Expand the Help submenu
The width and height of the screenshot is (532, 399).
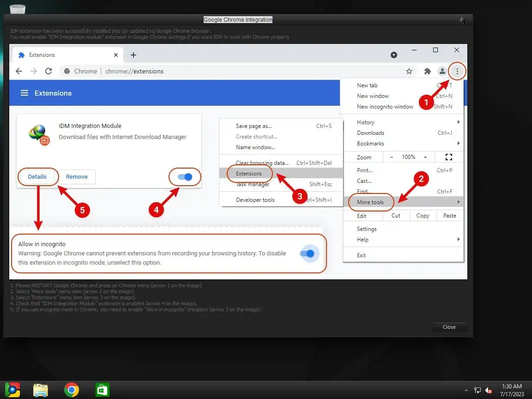click(404, 240)
